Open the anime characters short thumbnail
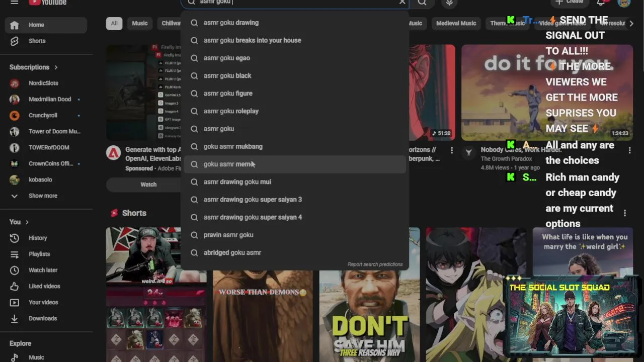The height and width of the screenshot is (362, 644). pyautogui.click(x=476, y=295)
